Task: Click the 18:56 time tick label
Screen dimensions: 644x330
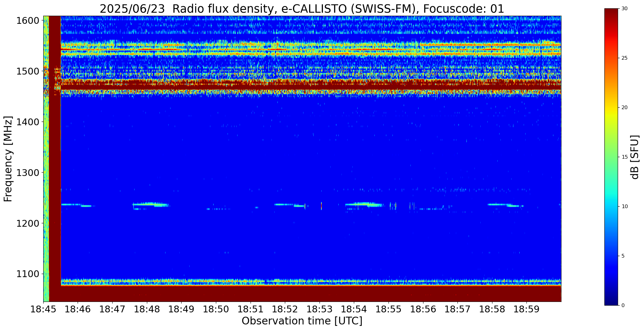Action: (423, 309)
